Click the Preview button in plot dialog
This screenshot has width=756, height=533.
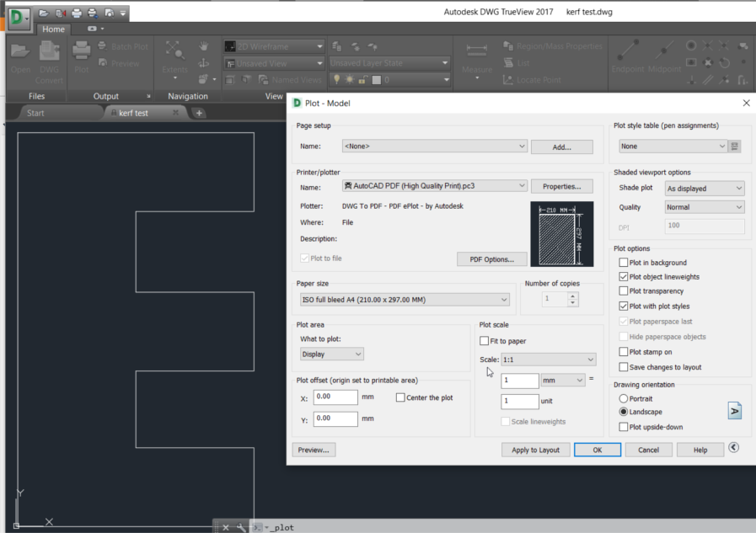click(x=314, y=450)
